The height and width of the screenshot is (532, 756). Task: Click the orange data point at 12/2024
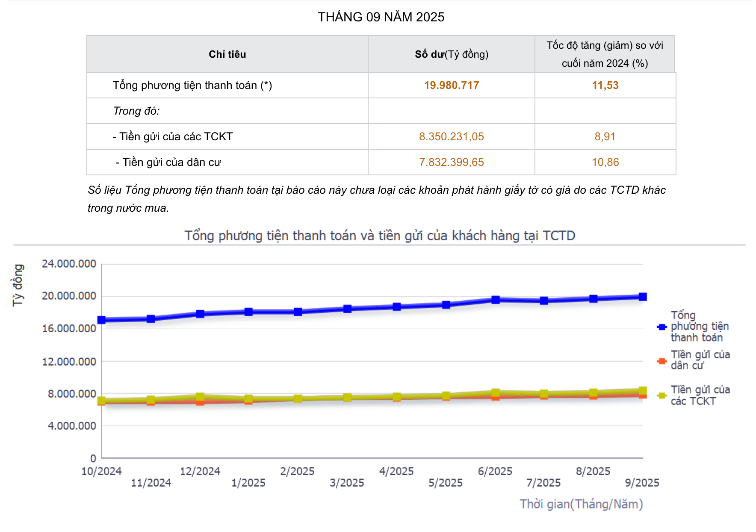tap(199, 402)
